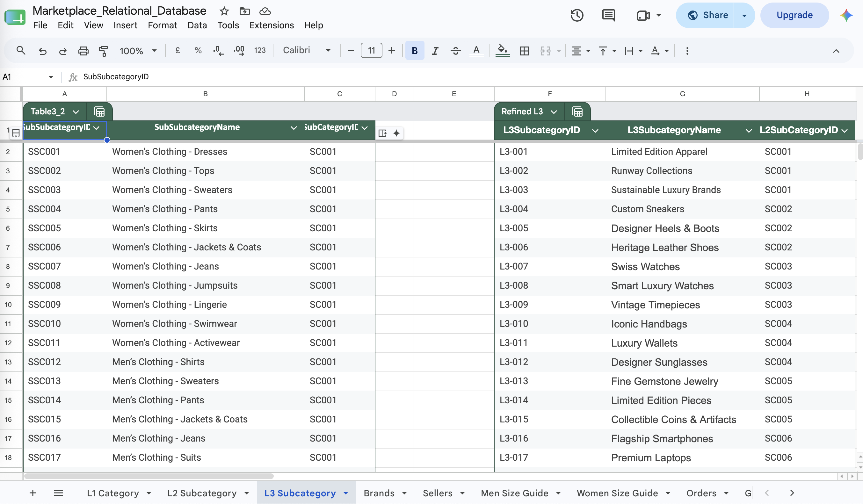
Task: Open text colour picker
Action: (x=476, y=51)
